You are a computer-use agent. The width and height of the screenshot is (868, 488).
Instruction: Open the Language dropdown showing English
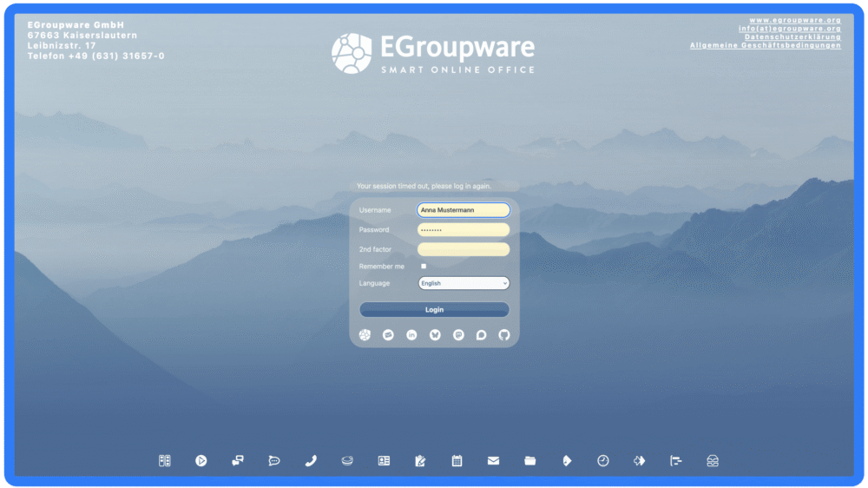click(464, 283)
